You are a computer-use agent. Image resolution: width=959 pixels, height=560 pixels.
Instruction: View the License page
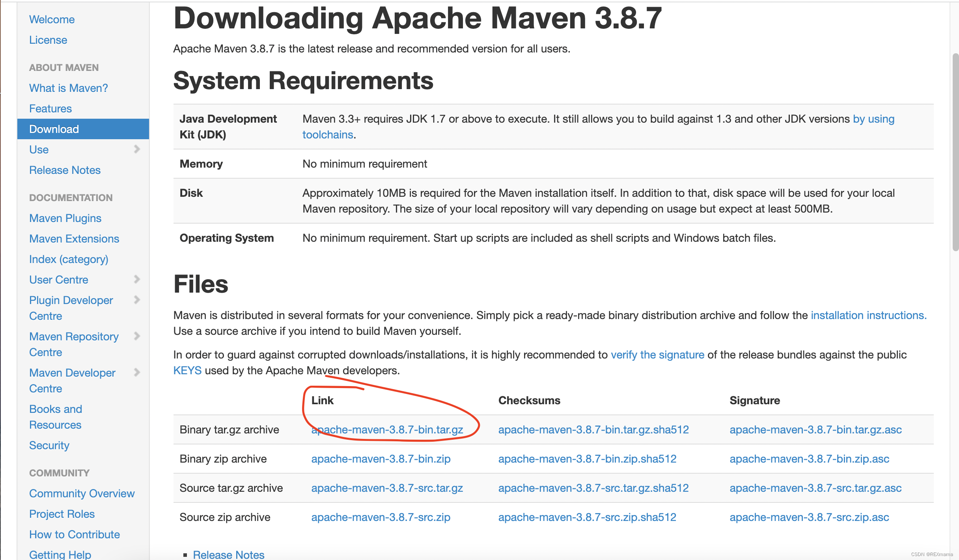[48, 40]
